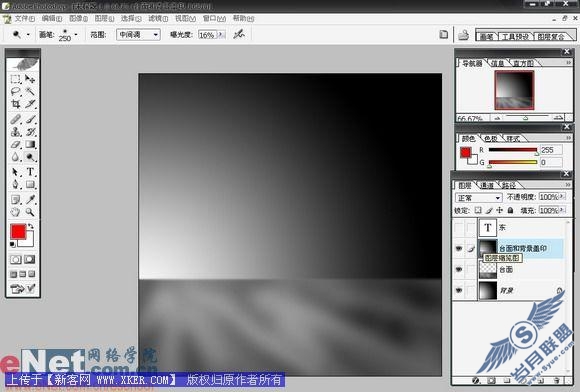Select the Blur tool
The width and height of the screenshot is (580, 392).
point(16,157)
